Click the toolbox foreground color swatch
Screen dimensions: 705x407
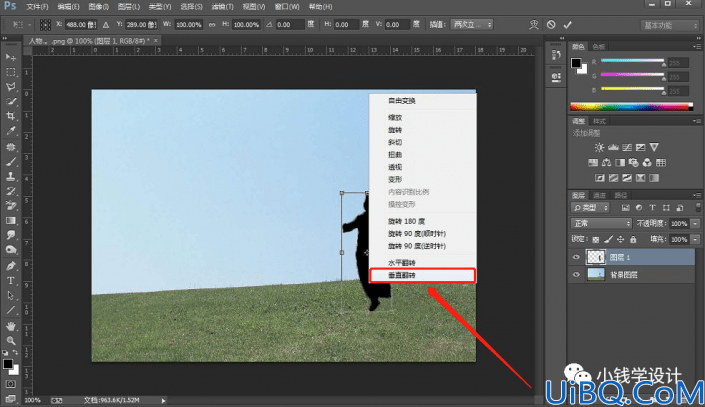coord(8,364)
